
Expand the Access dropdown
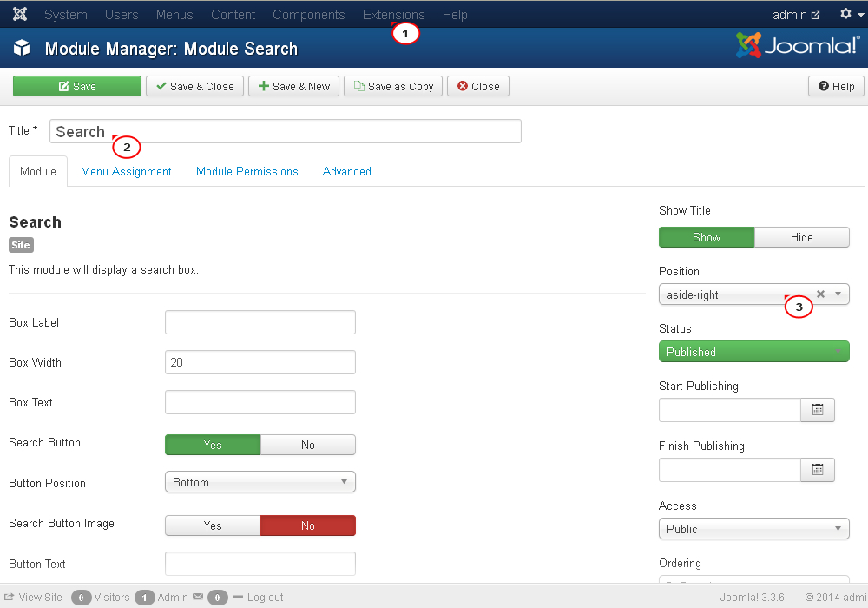point(753,529)
